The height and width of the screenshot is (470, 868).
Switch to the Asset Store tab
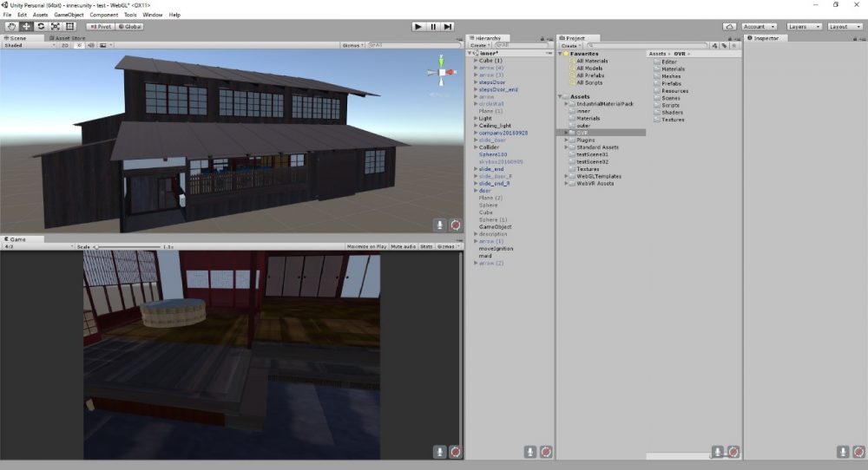click(x=69, y=38)
